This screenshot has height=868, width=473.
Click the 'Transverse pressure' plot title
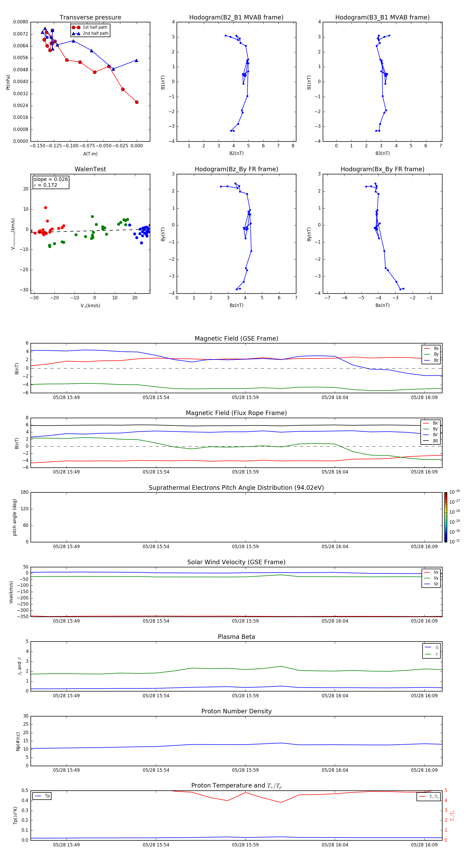click(90, 18)
